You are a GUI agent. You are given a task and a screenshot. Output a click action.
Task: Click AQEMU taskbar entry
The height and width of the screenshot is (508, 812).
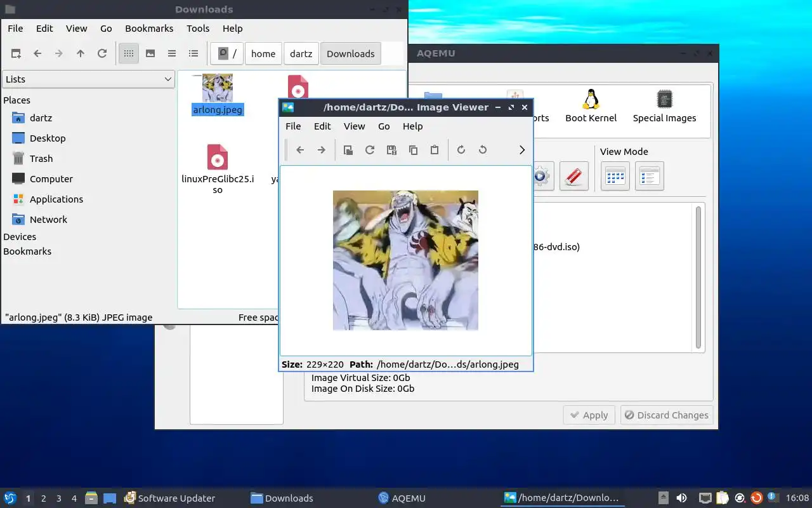pyautogui.click(x=402, y=498)
